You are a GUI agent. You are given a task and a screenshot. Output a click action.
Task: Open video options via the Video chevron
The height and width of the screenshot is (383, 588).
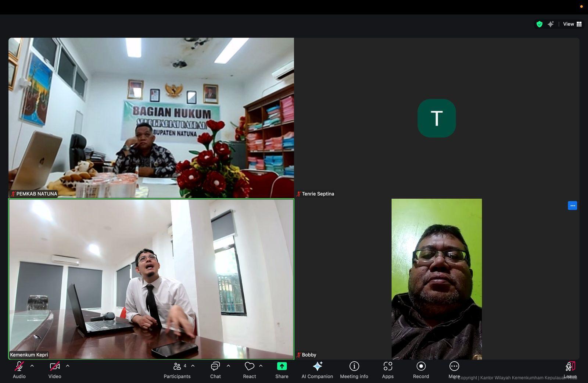(x=68, y=365)
